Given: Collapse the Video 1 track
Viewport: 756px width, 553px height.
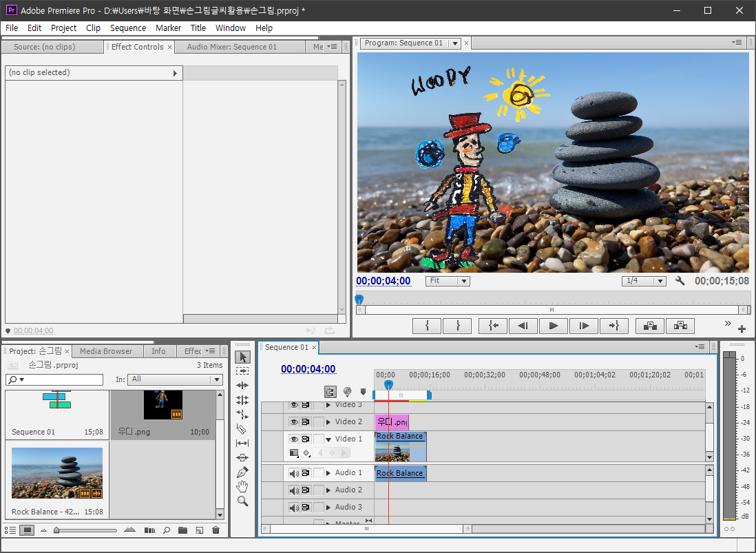Looking at the screenshot, I should 328,439.
